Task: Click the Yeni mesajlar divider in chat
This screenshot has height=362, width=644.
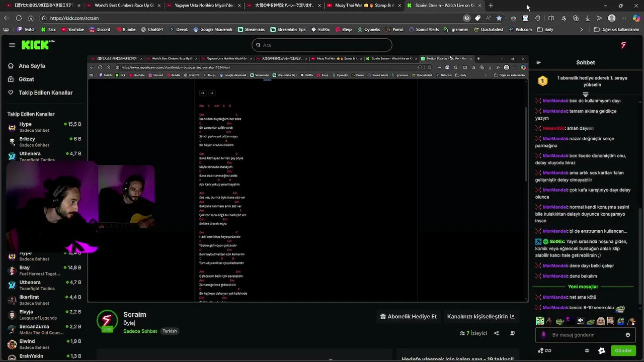Action: (x=583, y=287)
